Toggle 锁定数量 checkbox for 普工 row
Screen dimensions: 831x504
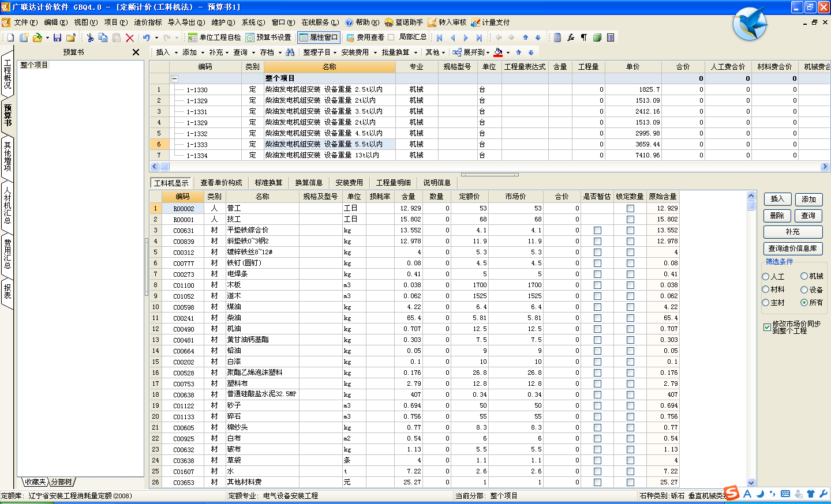[630, 209]
